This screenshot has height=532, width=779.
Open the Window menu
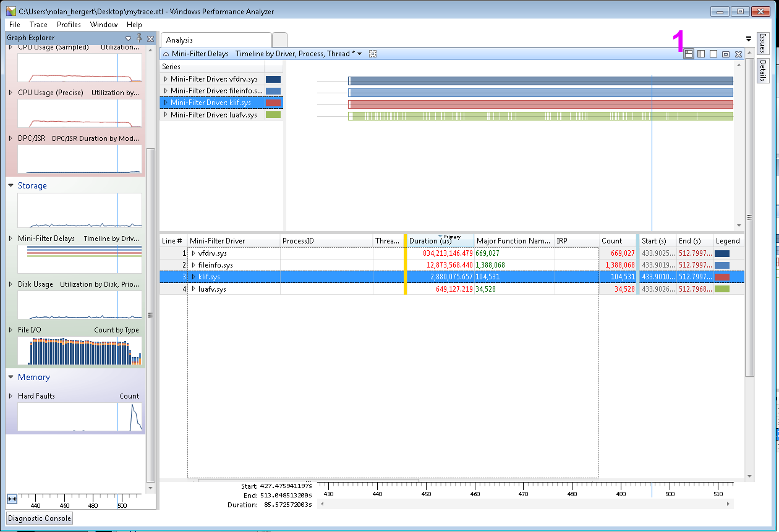coord(104,25)
